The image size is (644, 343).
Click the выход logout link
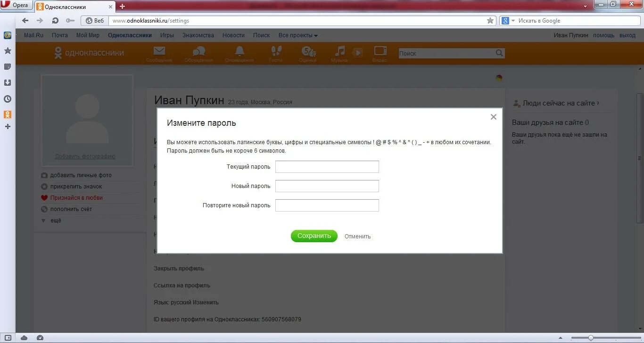point(627,35)
